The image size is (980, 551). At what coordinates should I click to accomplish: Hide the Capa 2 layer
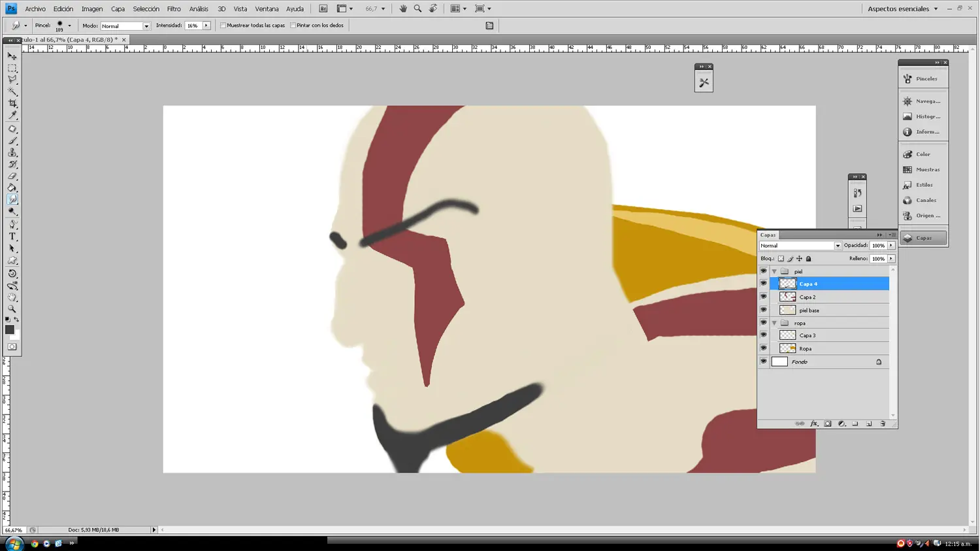[763, 296]
